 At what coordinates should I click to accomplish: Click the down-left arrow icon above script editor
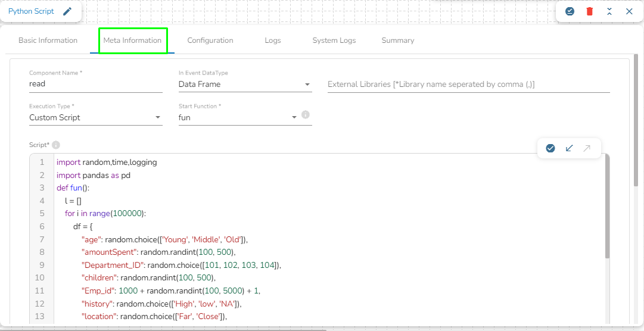(x=569, y=148)
